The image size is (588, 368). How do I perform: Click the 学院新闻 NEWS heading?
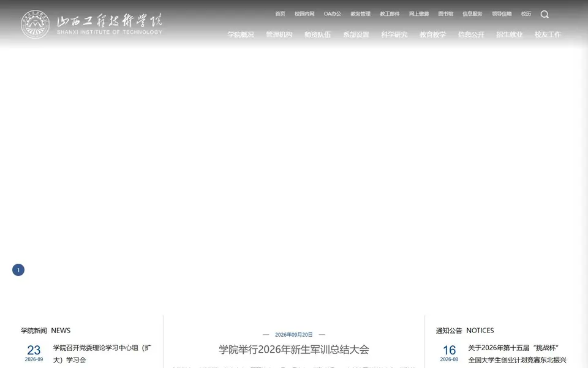(x=45, y=331)
